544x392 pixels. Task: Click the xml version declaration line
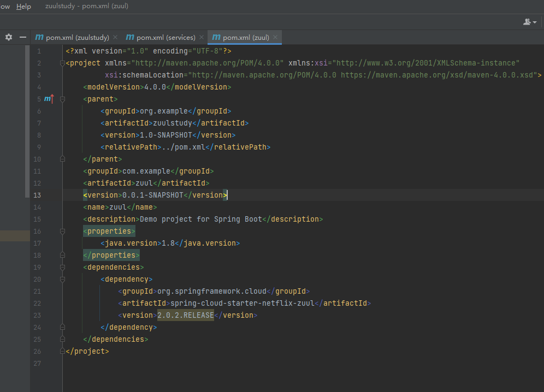click(x=149, y=51)
